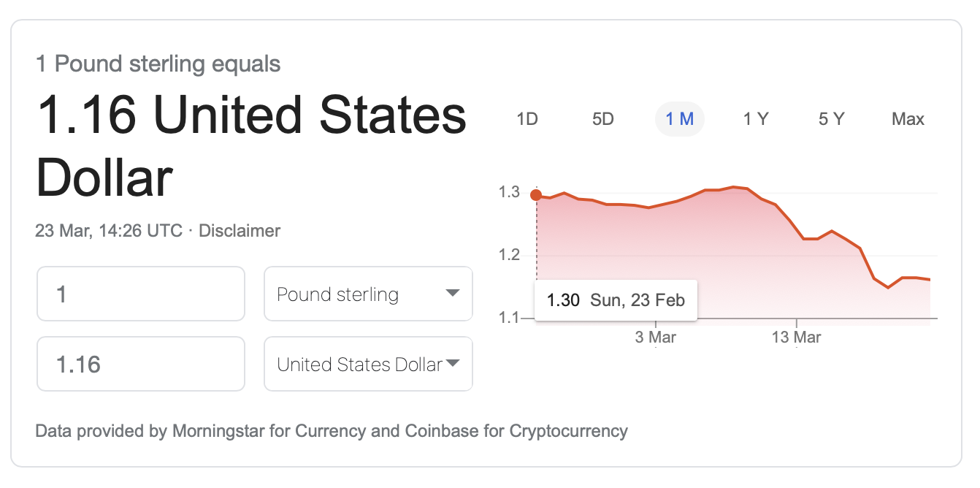Switch to the 1D chart range

[x=527, y=119]
